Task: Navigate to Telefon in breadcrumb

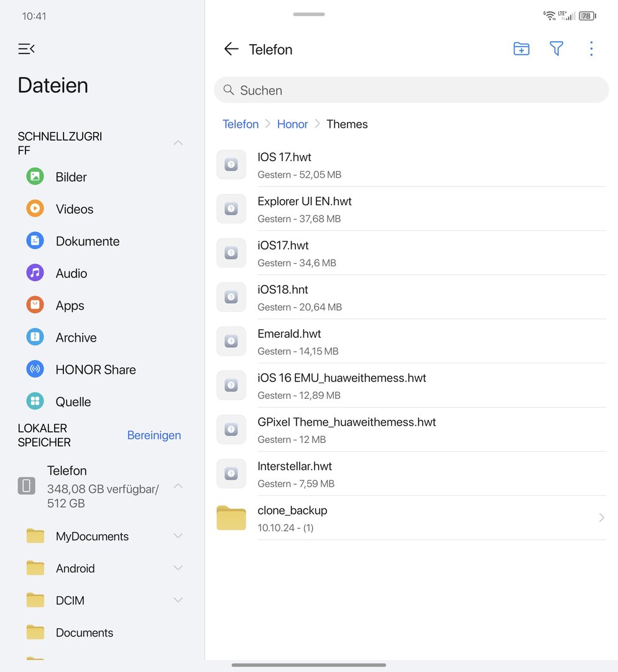Action: click(241, 124)
